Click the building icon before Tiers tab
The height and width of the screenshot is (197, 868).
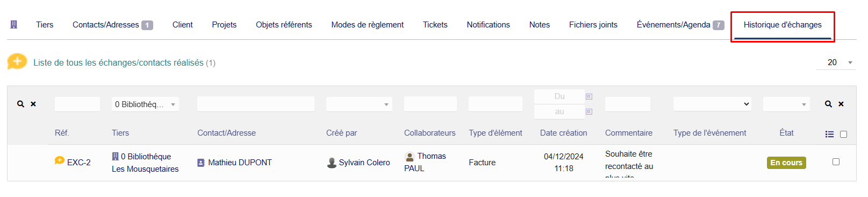(x=14, y=24)
